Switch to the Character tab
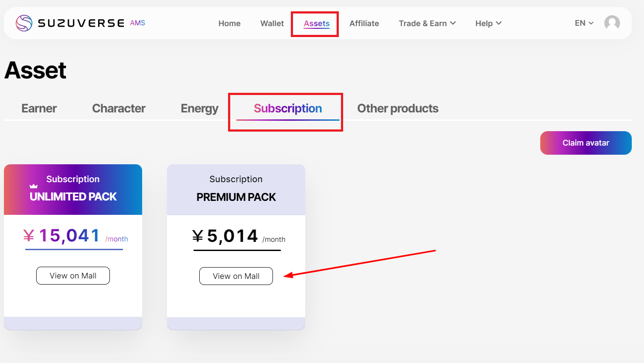Screen dimensions: 644x363 119,109
